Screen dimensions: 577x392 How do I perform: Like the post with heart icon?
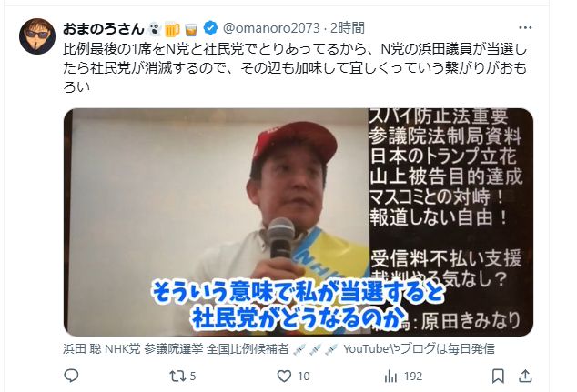284,376
